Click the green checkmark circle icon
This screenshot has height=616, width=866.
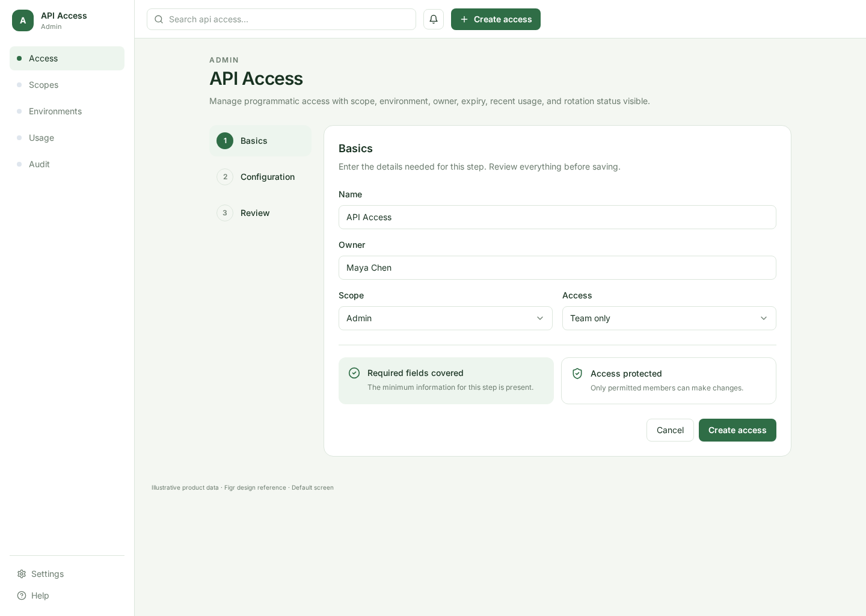[354, 373]
